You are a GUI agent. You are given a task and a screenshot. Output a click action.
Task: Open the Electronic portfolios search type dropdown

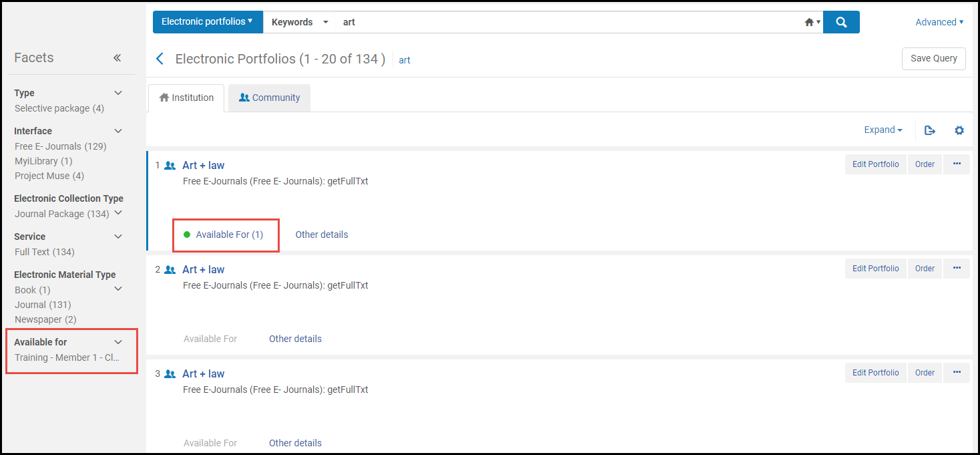point(208,22)
